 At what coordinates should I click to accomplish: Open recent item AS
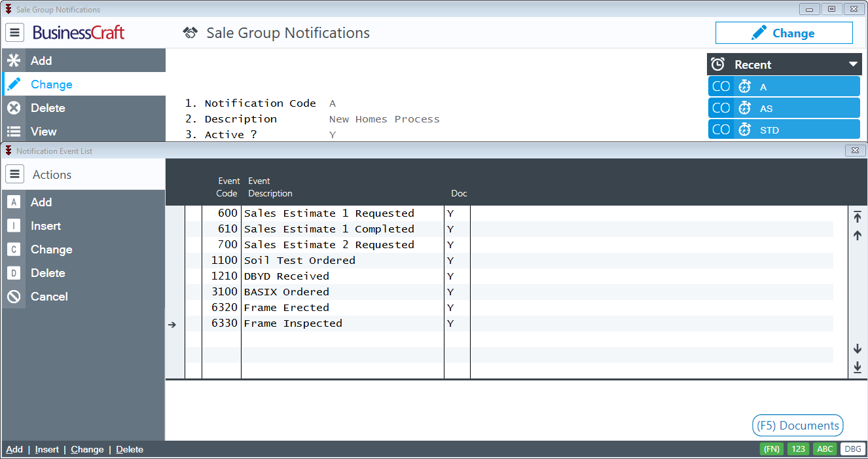pos(784,108)
